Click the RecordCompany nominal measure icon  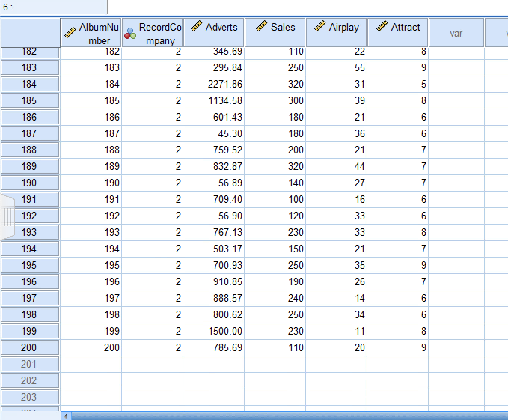click(130, 34)
